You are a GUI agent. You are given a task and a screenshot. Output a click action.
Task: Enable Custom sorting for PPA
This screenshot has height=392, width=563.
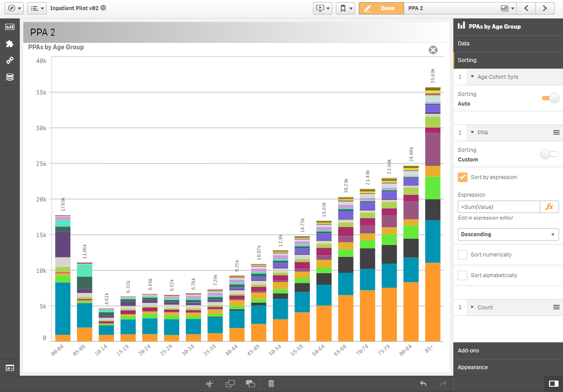(x=549, y=154)
